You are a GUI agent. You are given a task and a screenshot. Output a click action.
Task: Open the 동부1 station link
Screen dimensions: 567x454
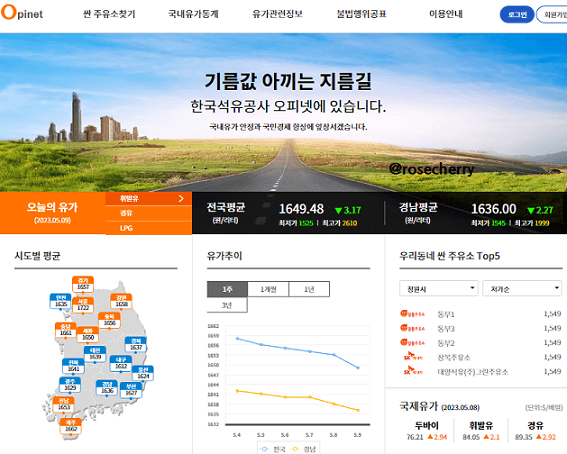[446, 314]
